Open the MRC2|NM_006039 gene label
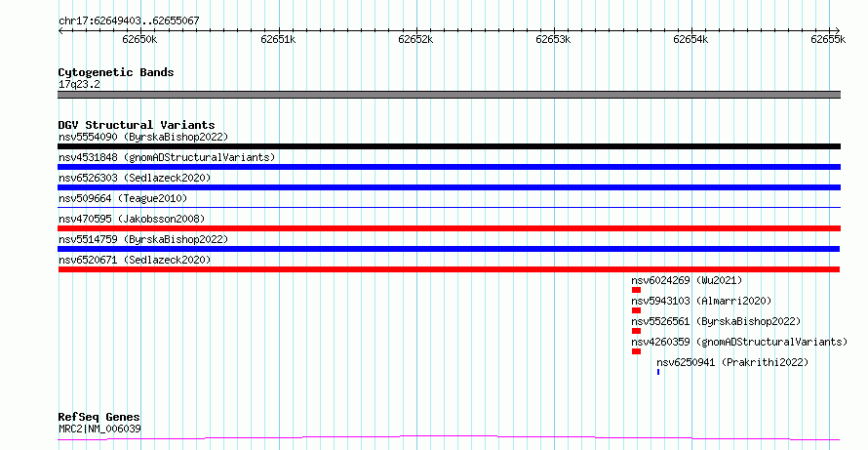Screen dimensions: 868x450 coord(99,429)
